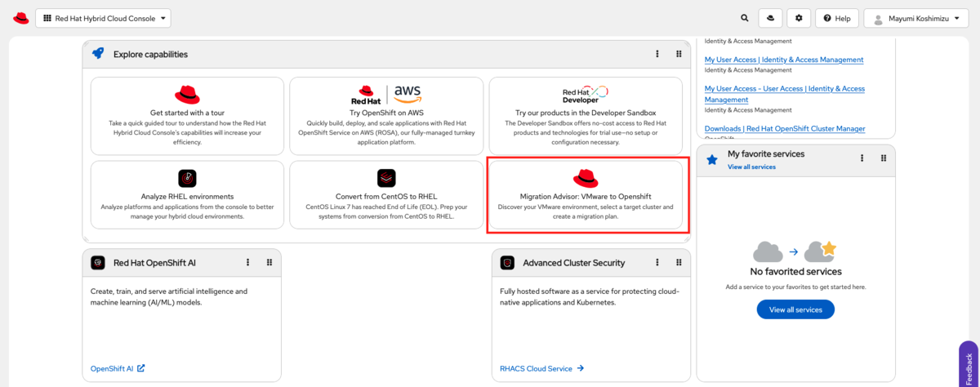Click the blue View all services button

[x=795, y=309]
